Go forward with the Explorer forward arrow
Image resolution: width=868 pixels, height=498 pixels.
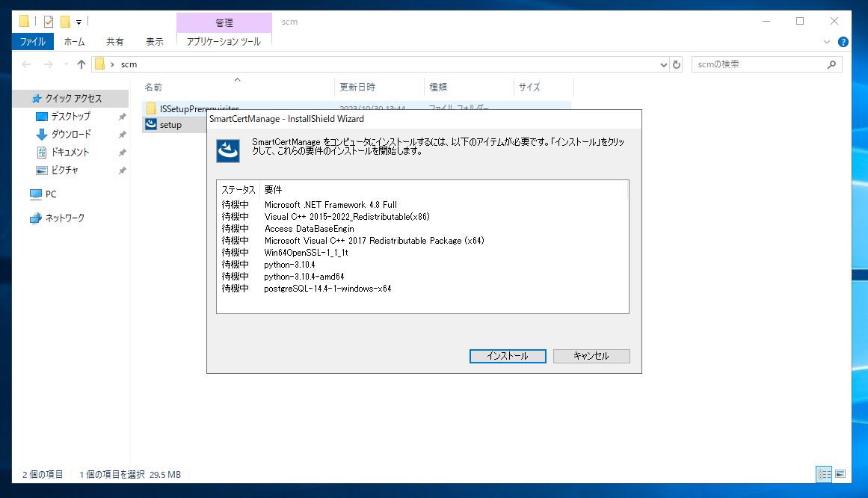tap(48, 64)
